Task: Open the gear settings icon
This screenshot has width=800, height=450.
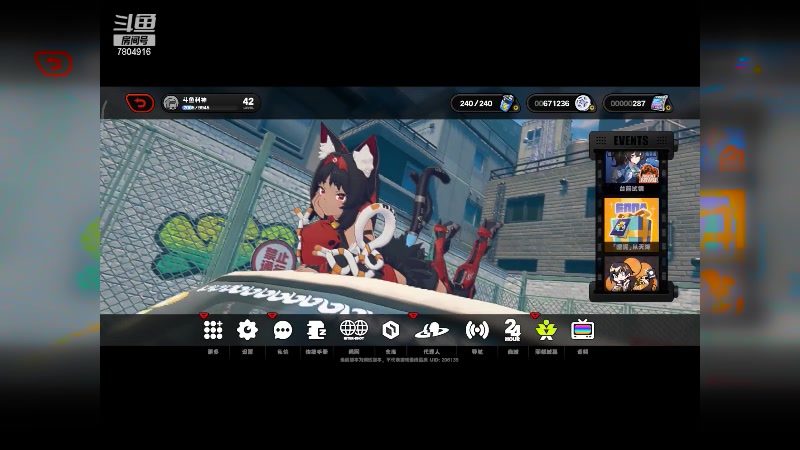Action: [247, 330]
